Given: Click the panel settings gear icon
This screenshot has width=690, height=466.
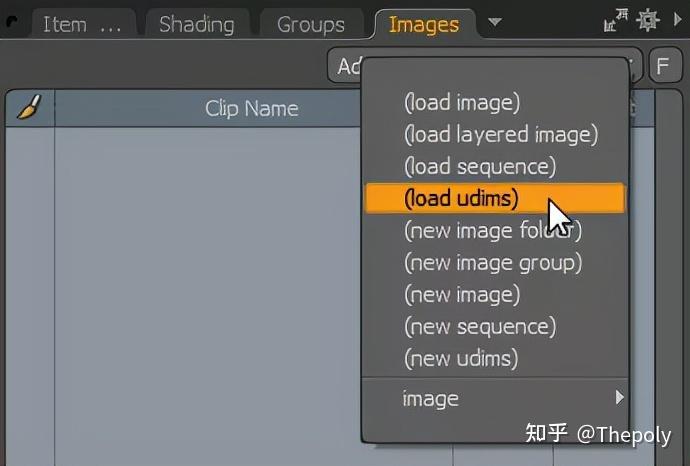Looking at the screenshot, I should tap(648, 21).
